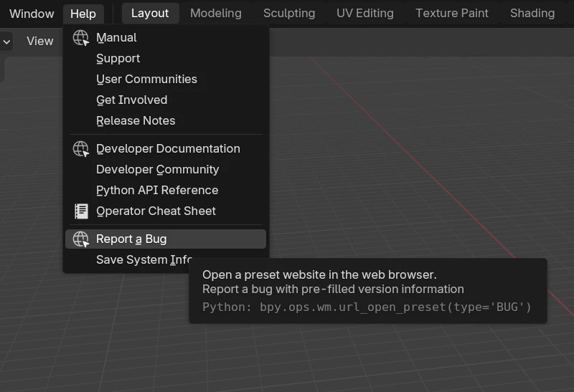The width and height of the screenshot is (574, 392).
Task: Close the Help menu via its header
Action: pyautogui.click(x=83, y=14)
